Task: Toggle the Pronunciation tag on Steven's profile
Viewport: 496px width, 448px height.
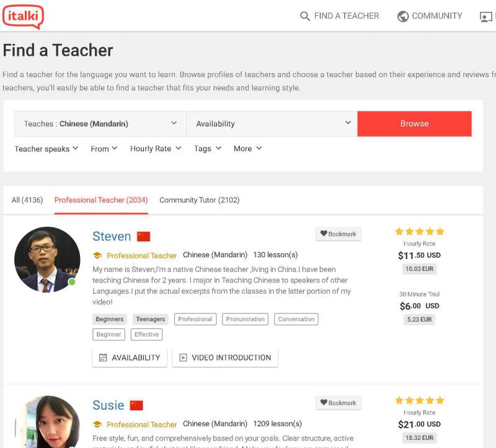Action: point(245,319)
